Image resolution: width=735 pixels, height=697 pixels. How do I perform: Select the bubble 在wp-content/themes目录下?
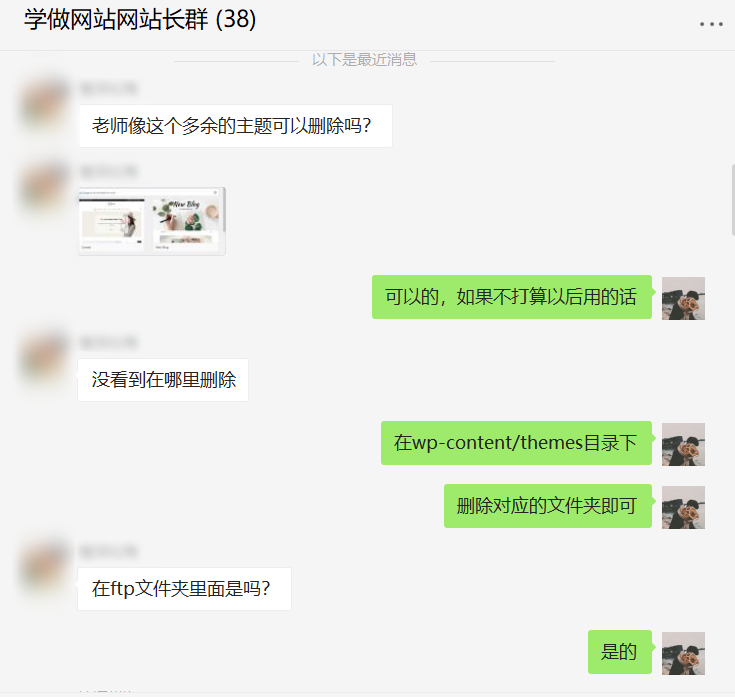516,443
